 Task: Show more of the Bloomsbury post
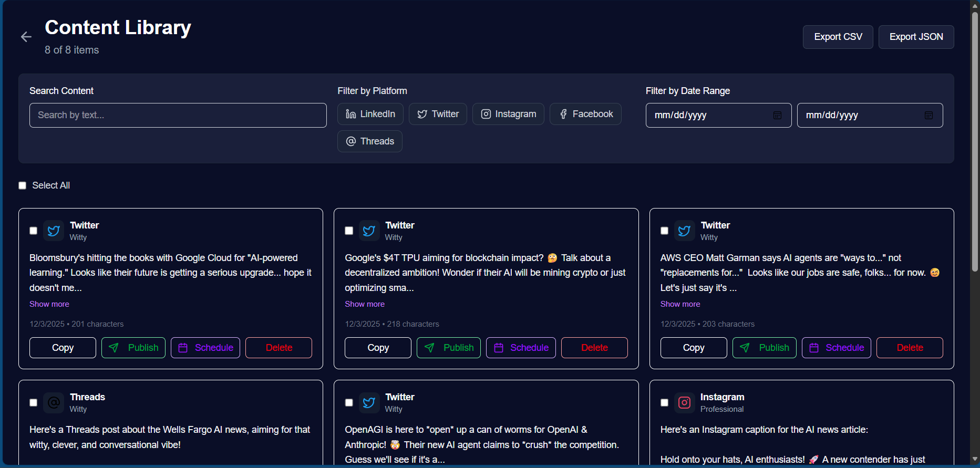point(49,304)
